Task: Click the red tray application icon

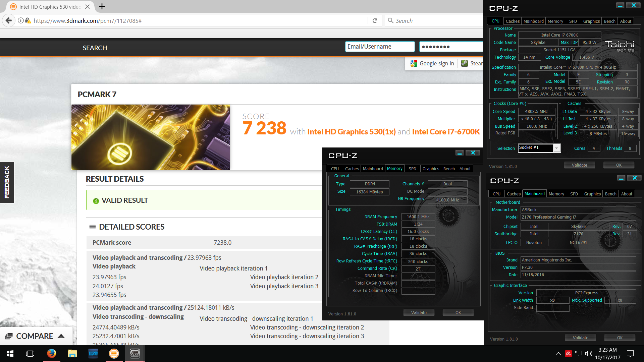Action: 569,353
